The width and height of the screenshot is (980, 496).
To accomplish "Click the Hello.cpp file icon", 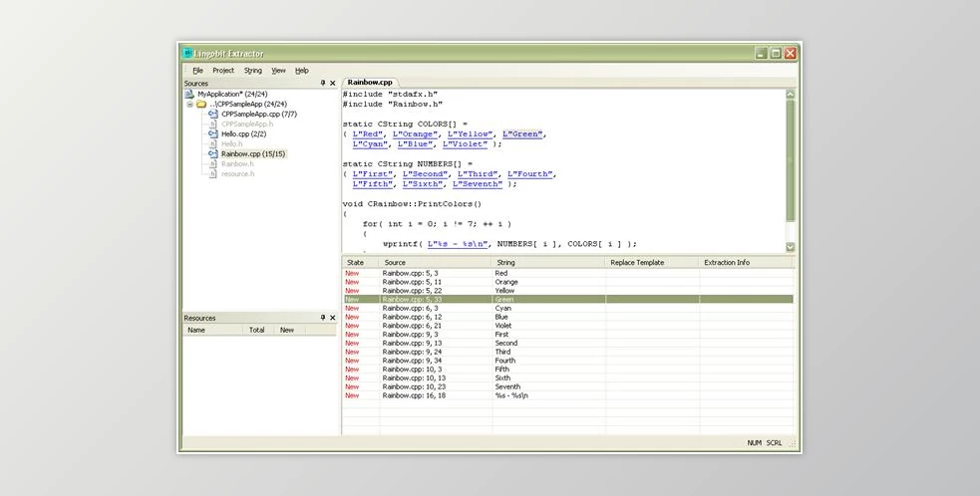I will tap(212, 133).
